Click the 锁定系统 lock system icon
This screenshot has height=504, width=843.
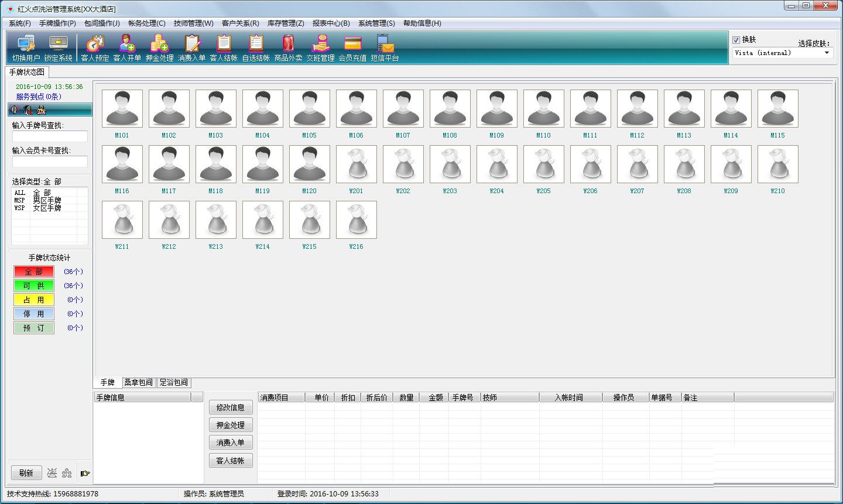coord(58,47)
